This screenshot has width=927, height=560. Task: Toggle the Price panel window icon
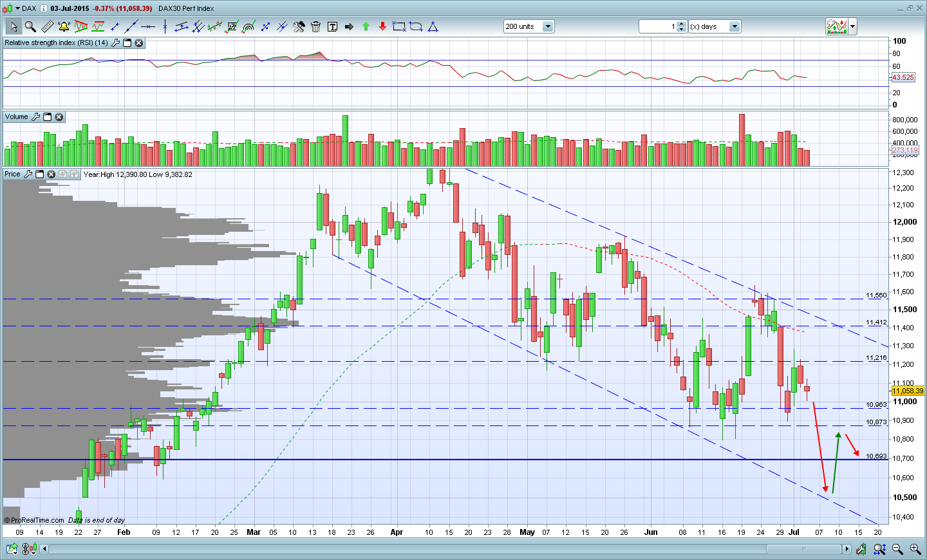39,174
